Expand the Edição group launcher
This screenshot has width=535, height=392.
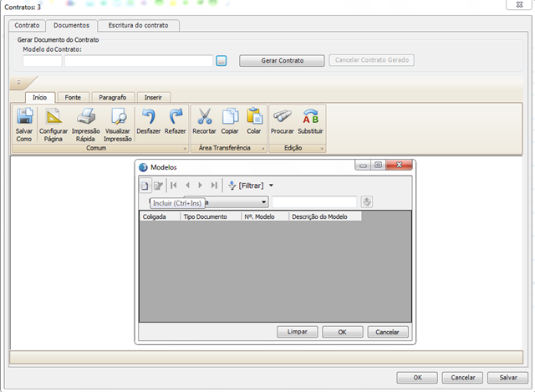[322, 149]
